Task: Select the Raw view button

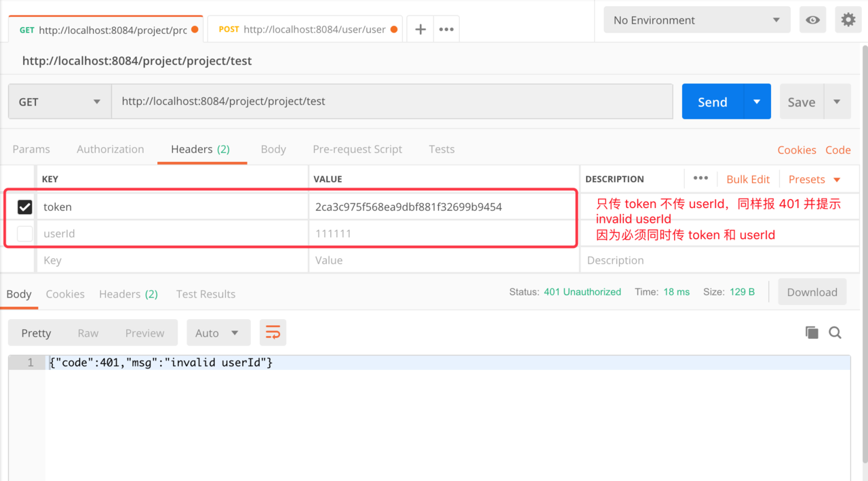Action: [88, 333]
